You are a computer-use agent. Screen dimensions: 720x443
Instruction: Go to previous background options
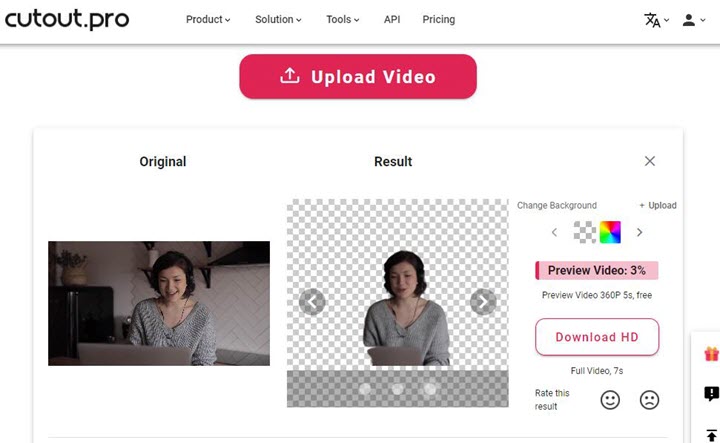tap(554, 232)
